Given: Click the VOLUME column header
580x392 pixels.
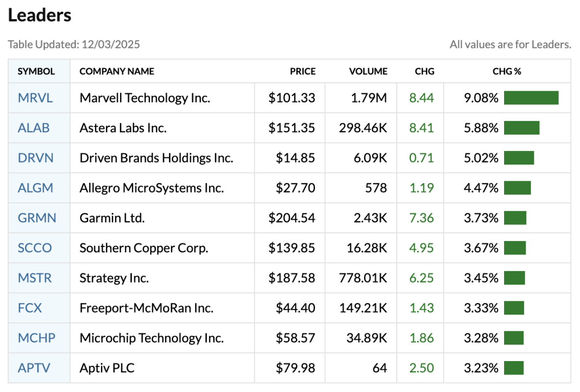Looking at the screenshot, I should pos(368,72).
